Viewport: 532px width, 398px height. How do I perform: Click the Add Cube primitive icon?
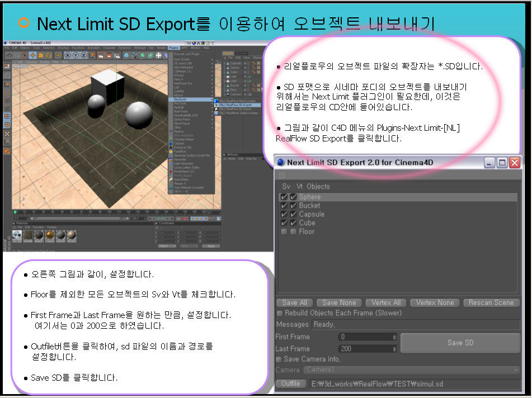[126, 55]
